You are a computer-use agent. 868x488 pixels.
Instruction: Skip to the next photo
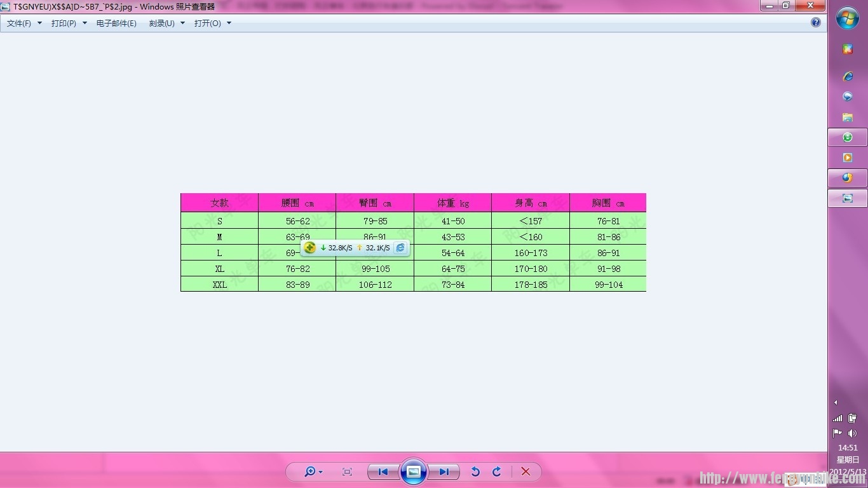pyautogui.click(x=444, y=471)
